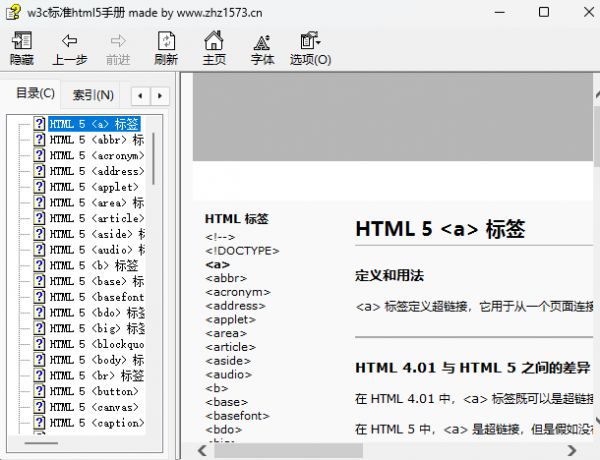Open the <bdo> link in page sidebar
Screen dimensions: 600x460
point(223,430)
